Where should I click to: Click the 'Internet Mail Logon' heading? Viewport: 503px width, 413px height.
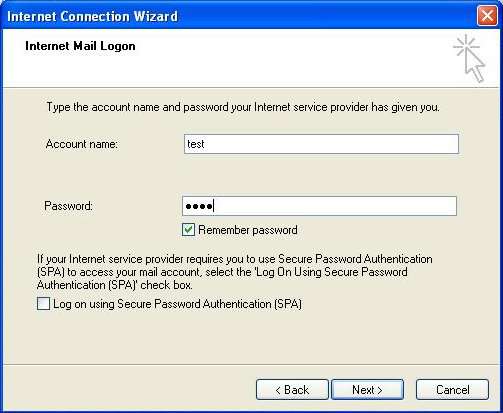coord(80,46)
